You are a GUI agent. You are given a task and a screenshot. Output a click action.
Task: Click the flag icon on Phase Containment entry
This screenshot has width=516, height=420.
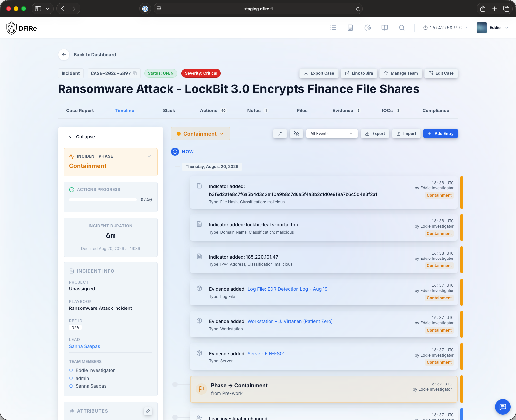click(201, 389)
